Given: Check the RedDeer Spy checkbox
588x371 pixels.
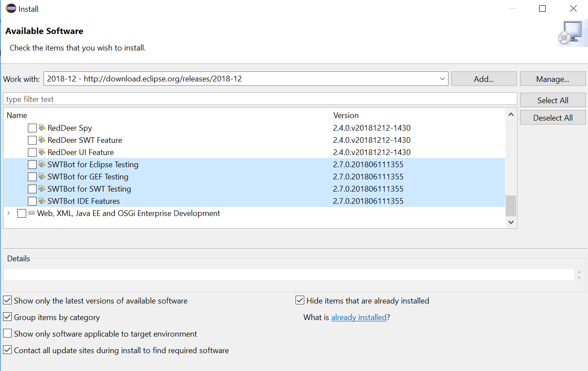Looking at the screenshot, I should click(x=32, y=128).
